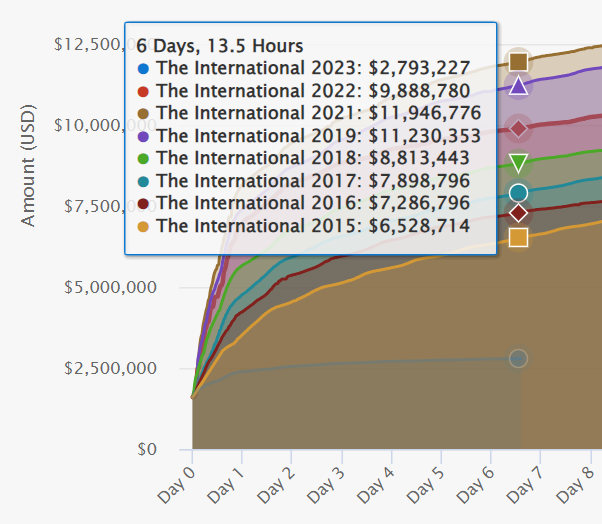This screenshot has width=602, height=524.
Task: Click the tooltip row 'The International 2019: $11,230,353'
Action: pyautogui.click(x=309, y=136)
